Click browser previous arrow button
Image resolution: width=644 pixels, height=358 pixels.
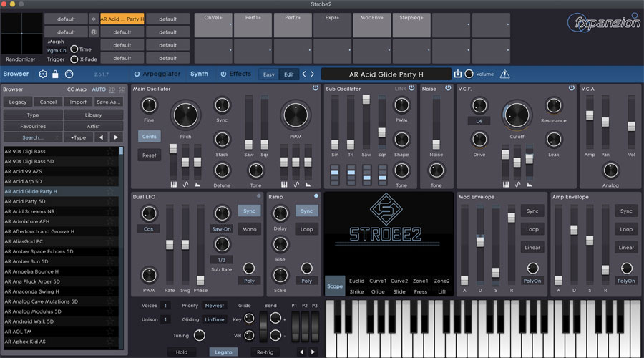click(x=101, y=137)
